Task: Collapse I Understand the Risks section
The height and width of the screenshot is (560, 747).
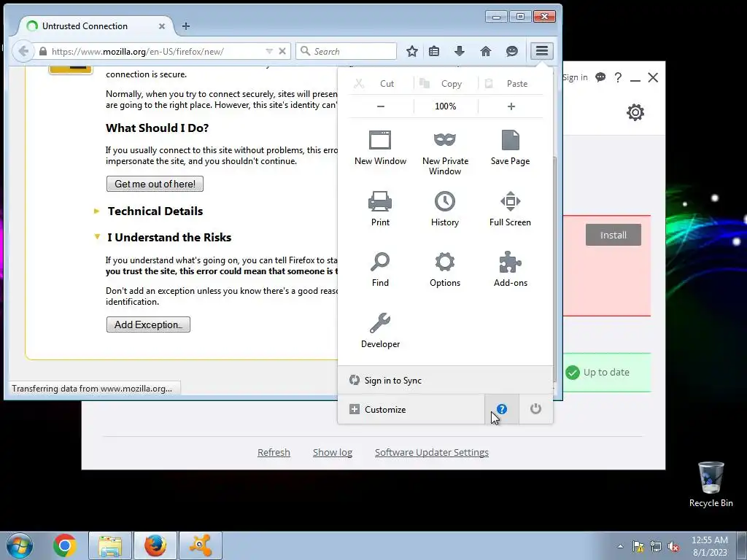Action: (169, 237)
